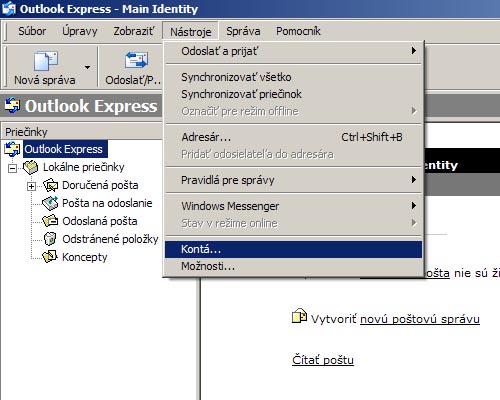The height and width of the screenshot is (400, 500).
Task: Select Pošta na odoslanie folder label
Action: pos(107,203)
